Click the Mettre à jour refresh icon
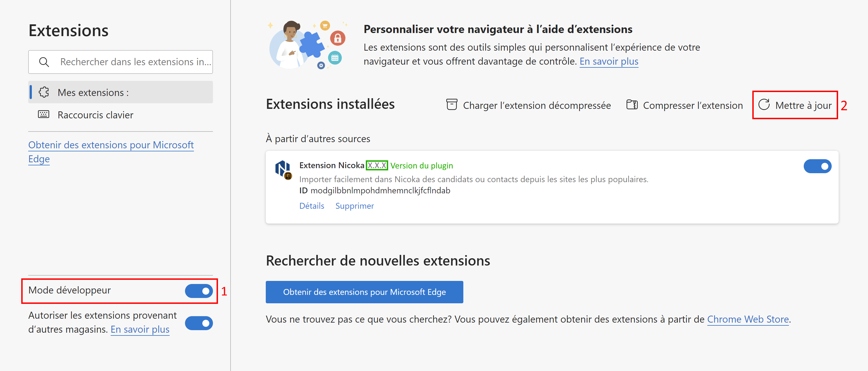The width and height of the screenshot is (868, 371). click(764, 105)
